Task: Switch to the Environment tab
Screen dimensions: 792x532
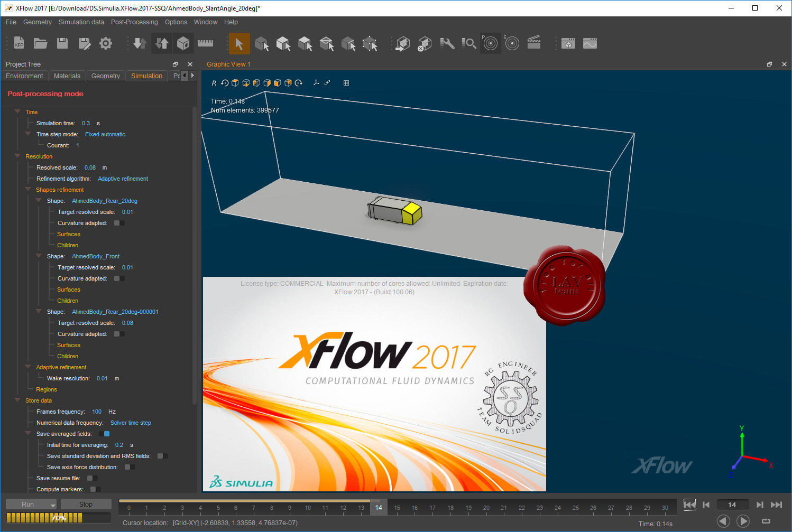Action: pos(24,76)
